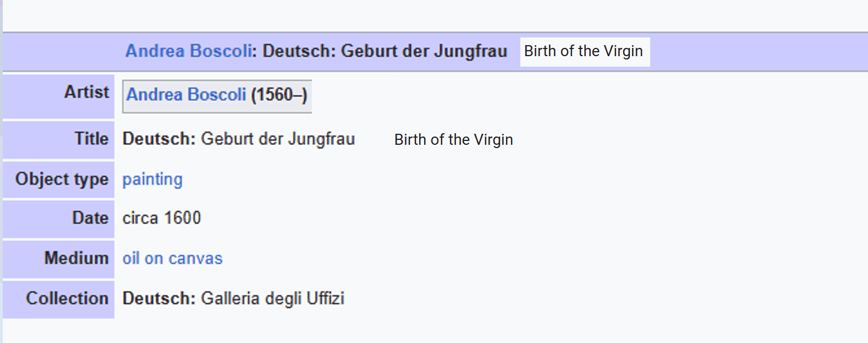Click Deutsch: Geburt der Jungfrau header text
Screen dimensions: 868x343
tap(384, 51)
